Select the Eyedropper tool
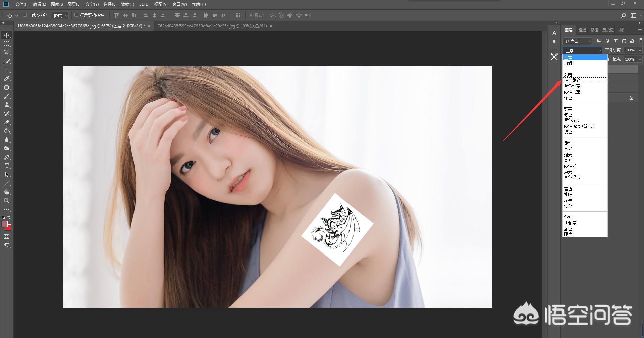 tap(7, 78)
